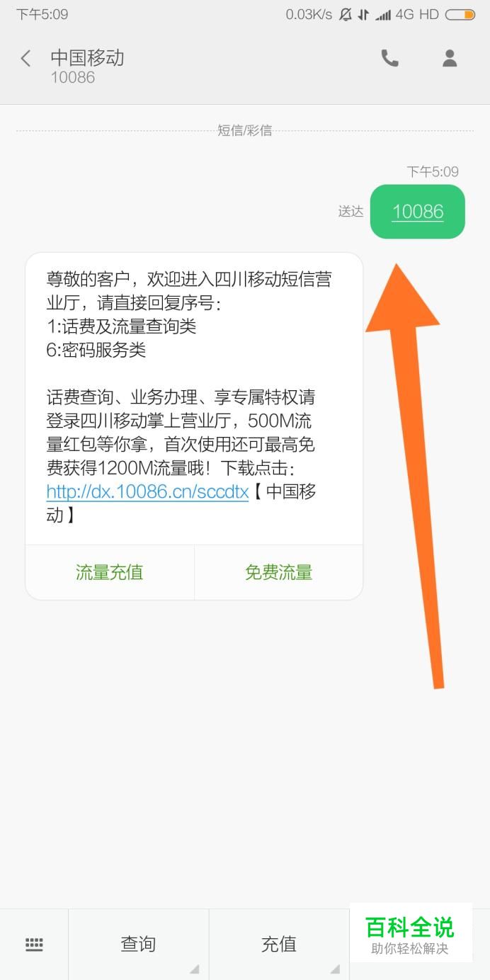Switch to keyboard input with the keyboard icon
The image size is (490, 980).
pyautogui.click(x=34, y=944)
